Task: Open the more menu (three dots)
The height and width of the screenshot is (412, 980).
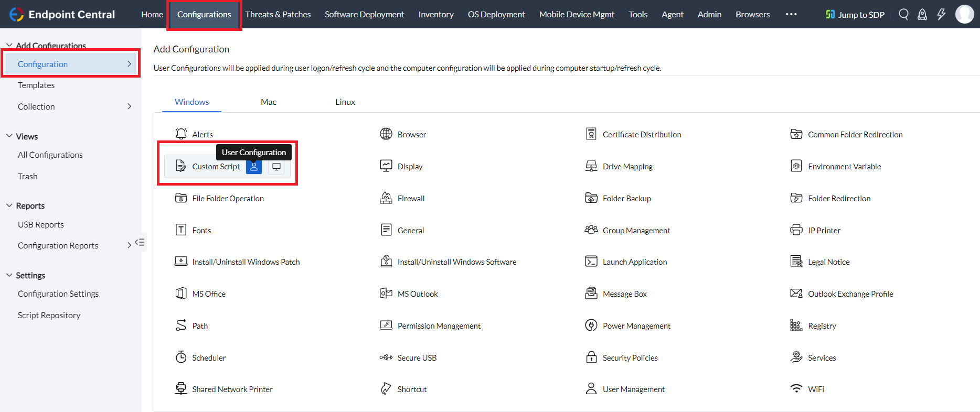Action: point(791,14)
